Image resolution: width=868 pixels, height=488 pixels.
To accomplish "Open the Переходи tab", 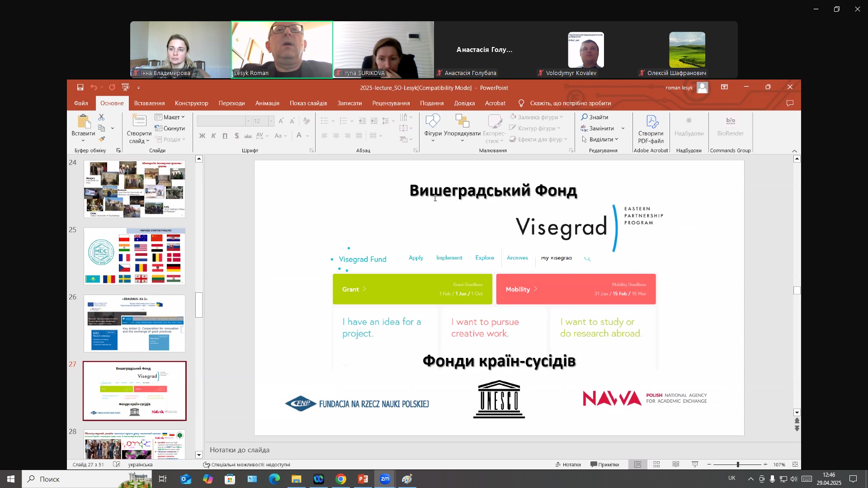I will [231, 103].
